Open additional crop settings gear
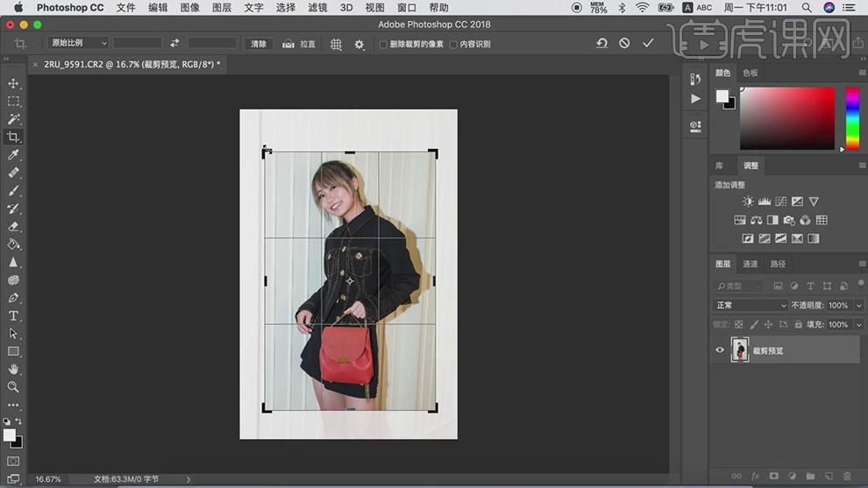The image size is (868, 488). click(359, 45)
